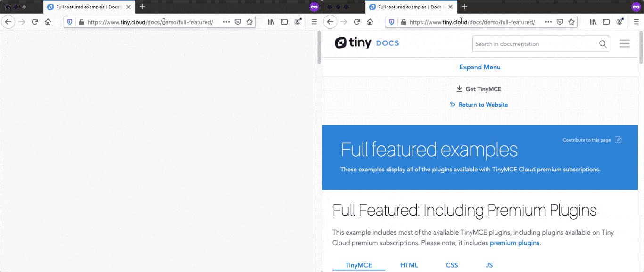Go back in the left Firefox window
644x272 pixels.
8,22
